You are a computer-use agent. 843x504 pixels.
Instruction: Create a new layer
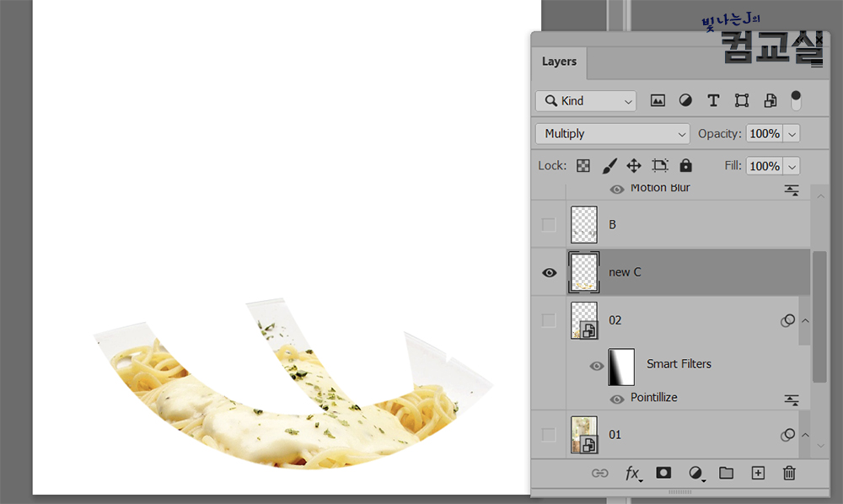click(758, 473)
